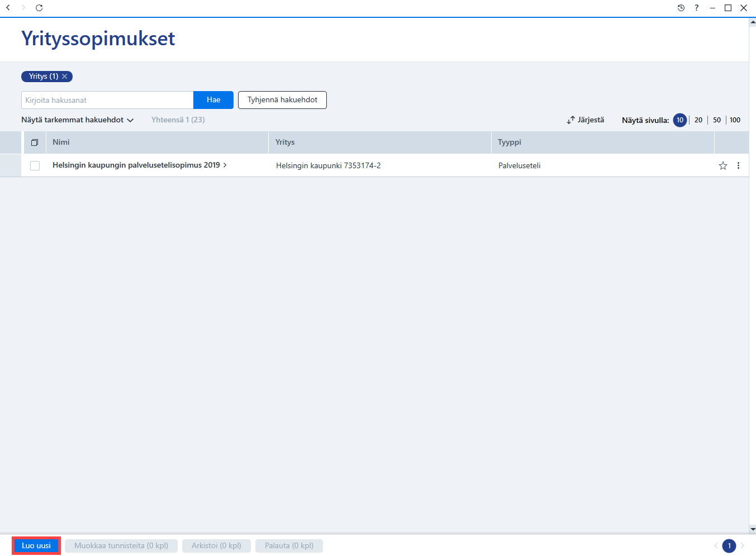This screenshot has height=556, width=756.
Task: Click the back navigation arrow
Action: 8,8
